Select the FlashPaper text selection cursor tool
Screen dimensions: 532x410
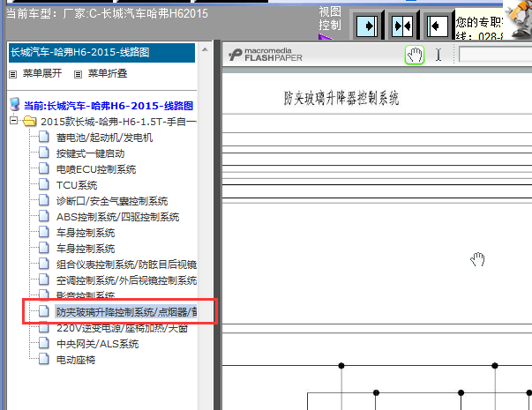pos(438,55)
